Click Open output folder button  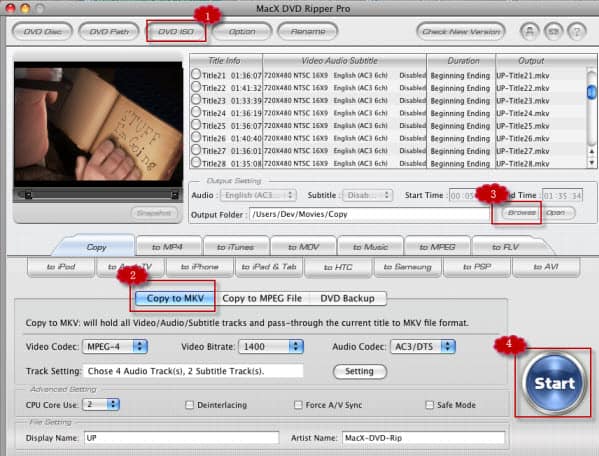[x=555, y=213]
